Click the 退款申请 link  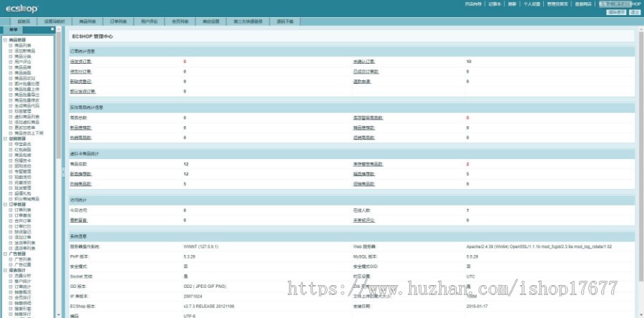coord(362,82)
